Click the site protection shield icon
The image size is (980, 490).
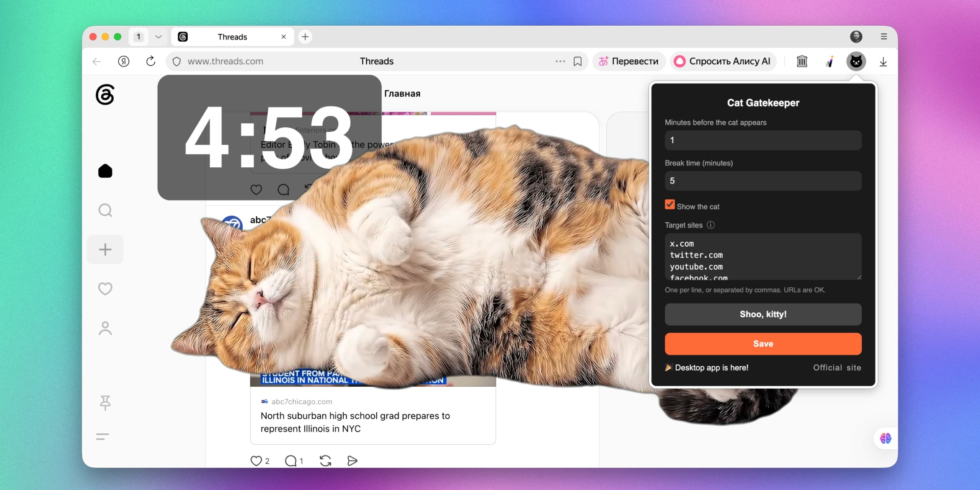(x=176, y=61)
